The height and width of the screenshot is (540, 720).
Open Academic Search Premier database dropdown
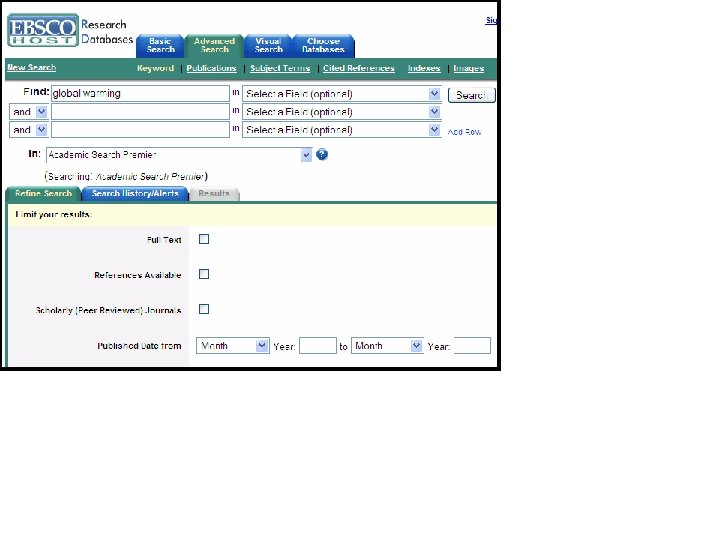click(179, 155)
